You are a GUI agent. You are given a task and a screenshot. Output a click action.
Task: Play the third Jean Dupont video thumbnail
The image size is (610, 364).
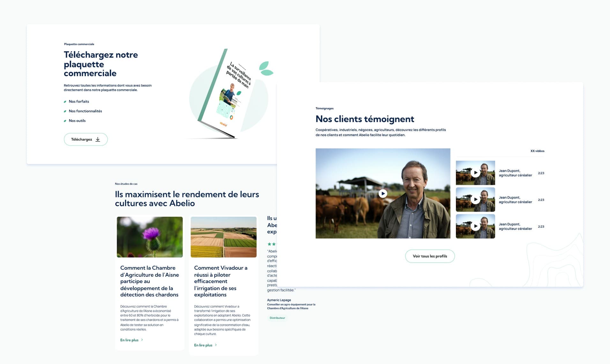click(x=475, y=226)
